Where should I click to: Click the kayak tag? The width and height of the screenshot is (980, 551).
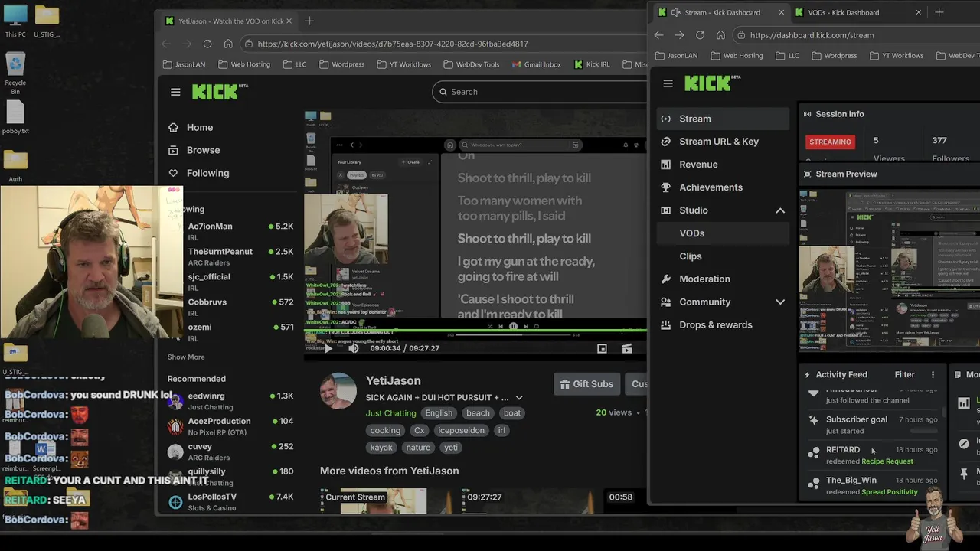[381, 448]
